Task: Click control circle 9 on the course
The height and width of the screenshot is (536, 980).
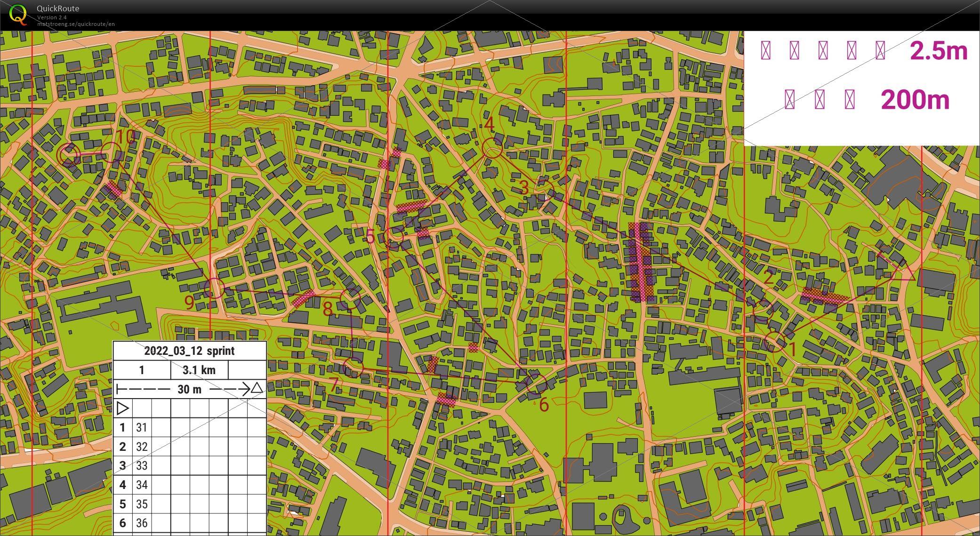Action: tap(214, 288)
